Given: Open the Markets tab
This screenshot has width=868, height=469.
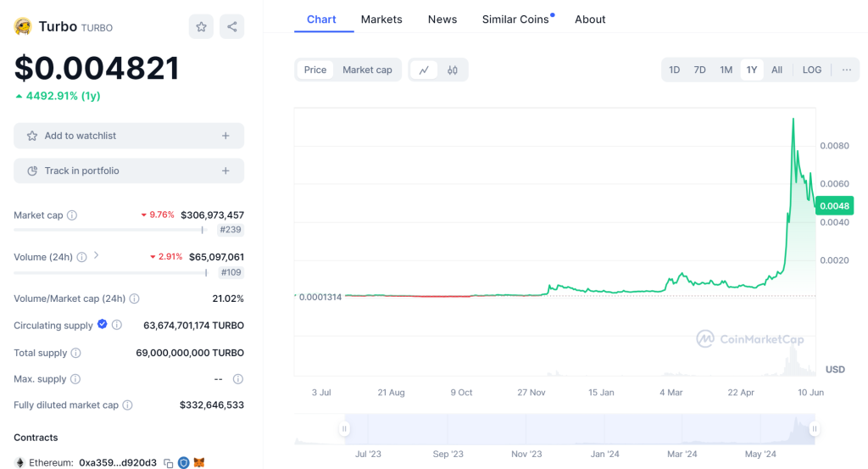Looking at the screenshot, I should coord(381,20).
